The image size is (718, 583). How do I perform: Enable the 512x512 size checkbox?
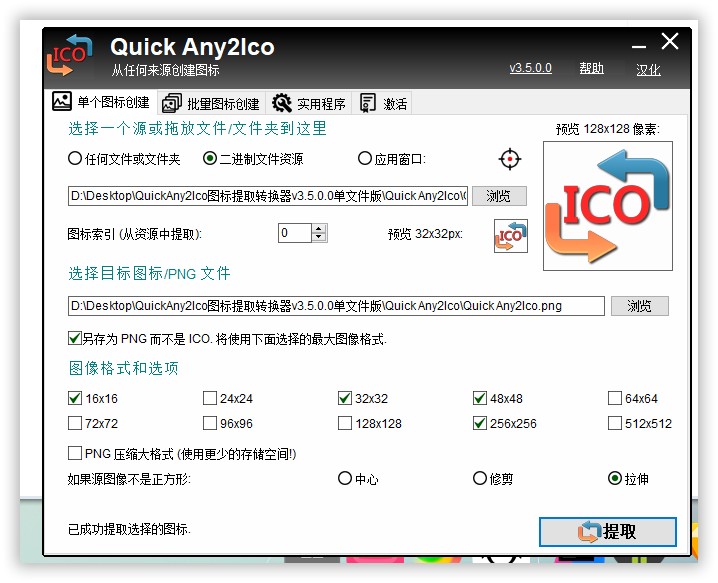click(x=615, y=423)
